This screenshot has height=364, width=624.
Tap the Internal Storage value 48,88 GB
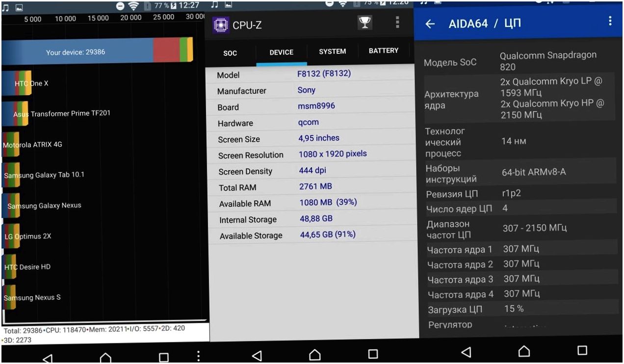(x=316, y=218)
